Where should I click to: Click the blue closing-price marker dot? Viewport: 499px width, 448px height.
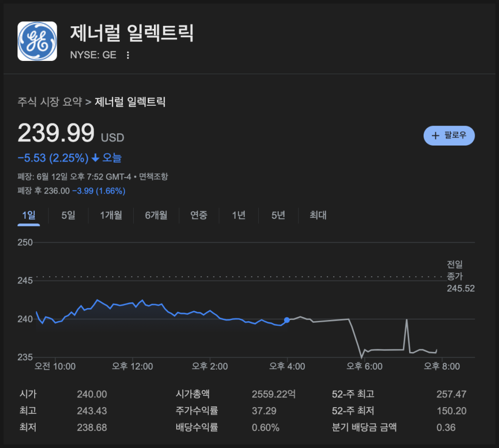pyautogui.click(x=287, y=320)
